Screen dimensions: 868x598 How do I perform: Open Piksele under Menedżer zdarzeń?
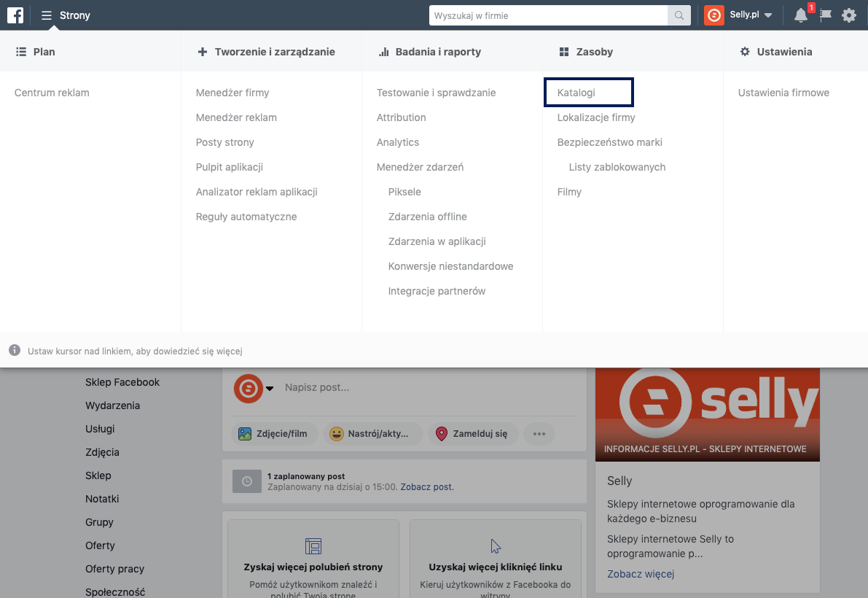[404, 192]
